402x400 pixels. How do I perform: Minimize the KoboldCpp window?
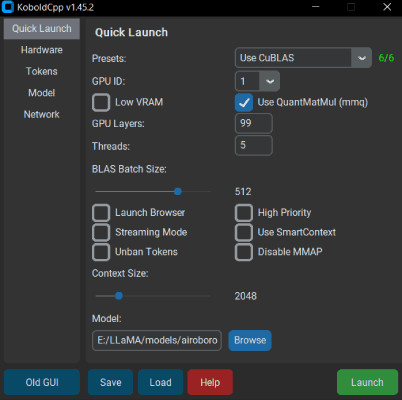[315, 7]
